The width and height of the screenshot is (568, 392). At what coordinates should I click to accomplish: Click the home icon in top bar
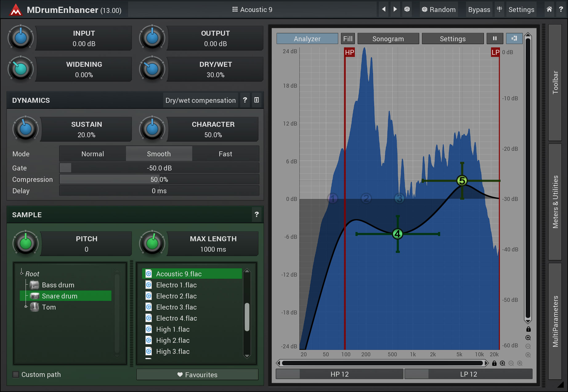coord(549,9)
